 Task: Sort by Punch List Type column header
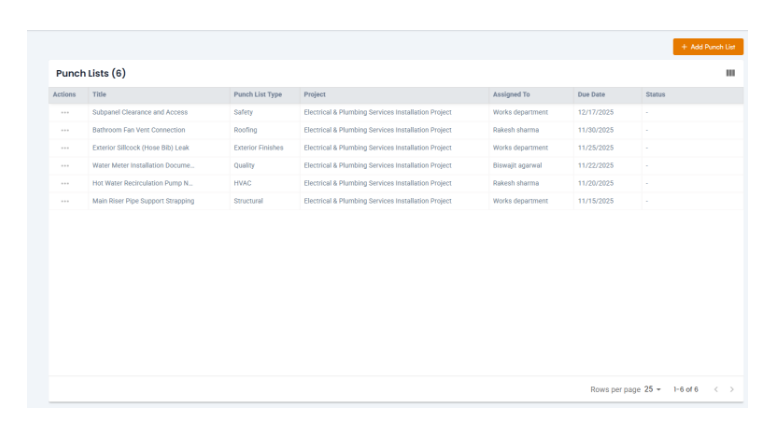(258, 95)
